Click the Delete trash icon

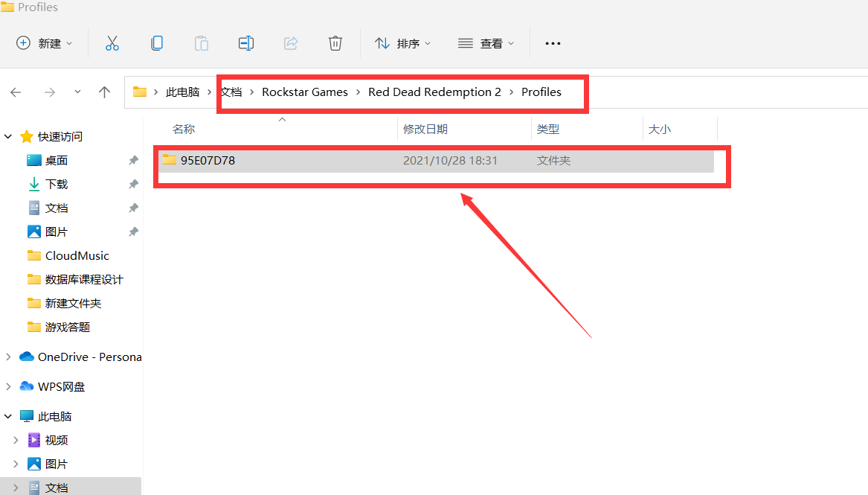pos(335,43)
